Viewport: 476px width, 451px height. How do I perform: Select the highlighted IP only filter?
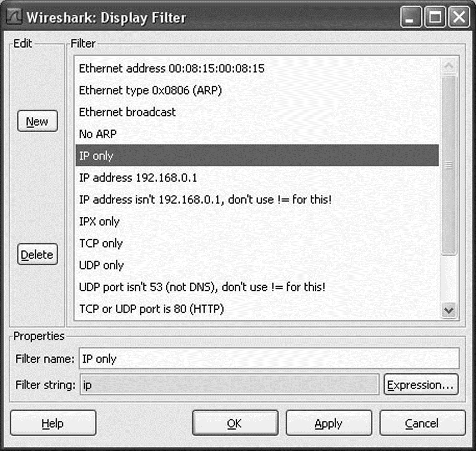pyautogui.click(x=257, y=155)
